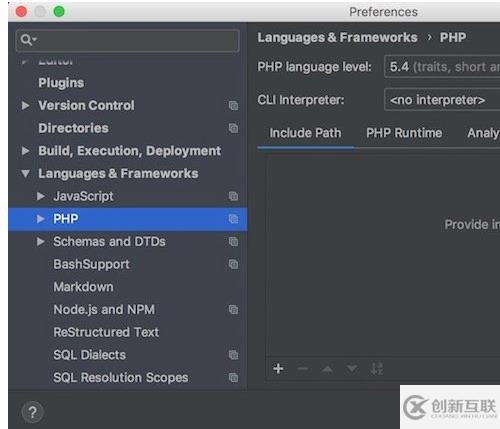The height and width of the screenshot is (429, 500).
Task: Switch to the PHP Runtime tab
Action: tap(404, 133)
